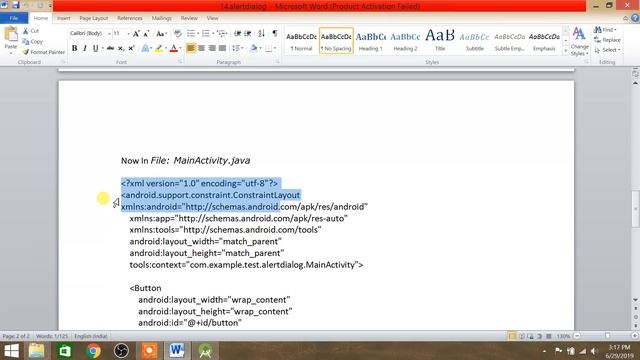Click the vertical scrollbar thumb
The width and height of the screenshot is (640, 360).
pyautogui.click(x=636, y=209)
